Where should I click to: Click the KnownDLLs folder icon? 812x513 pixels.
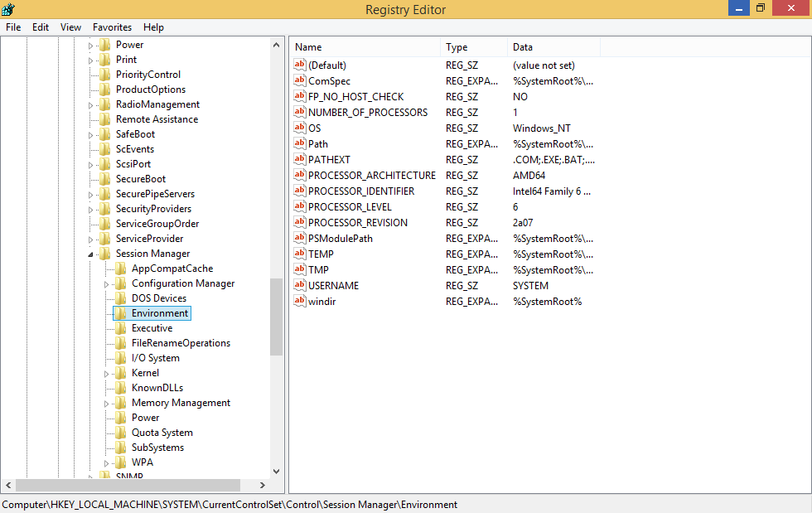click(x=120, y=387)
